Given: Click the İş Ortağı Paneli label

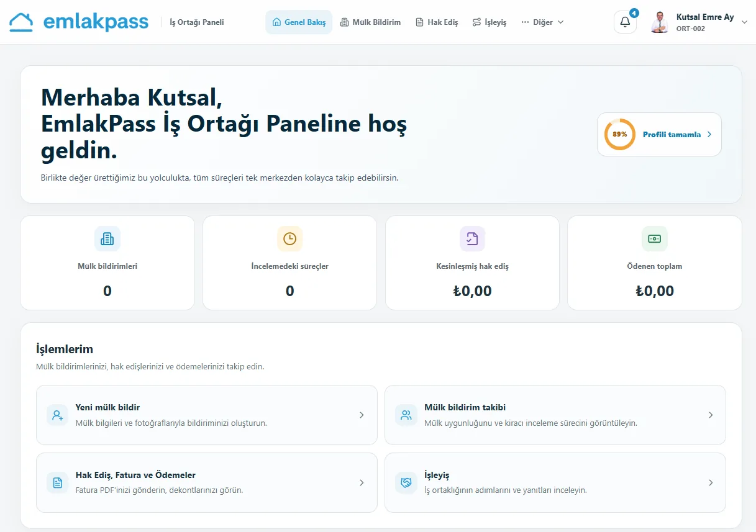Looking at the screenshot, I should coord(197,22).
